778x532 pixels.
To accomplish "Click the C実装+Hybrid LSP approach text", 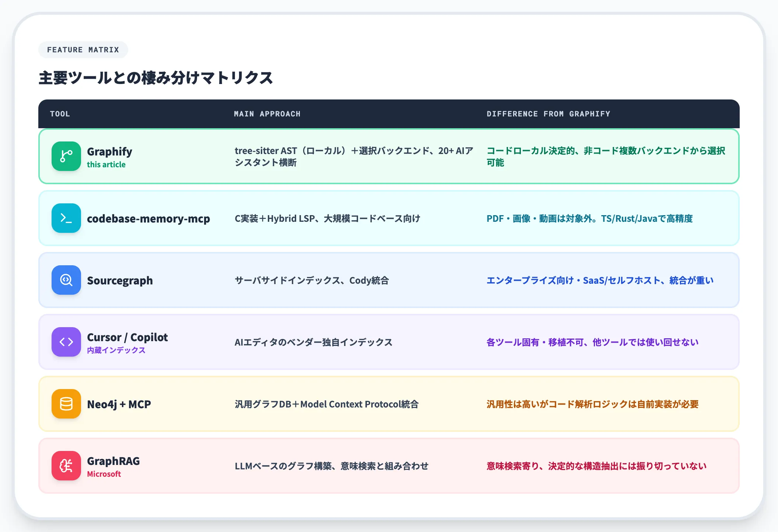I will point(327,218).
